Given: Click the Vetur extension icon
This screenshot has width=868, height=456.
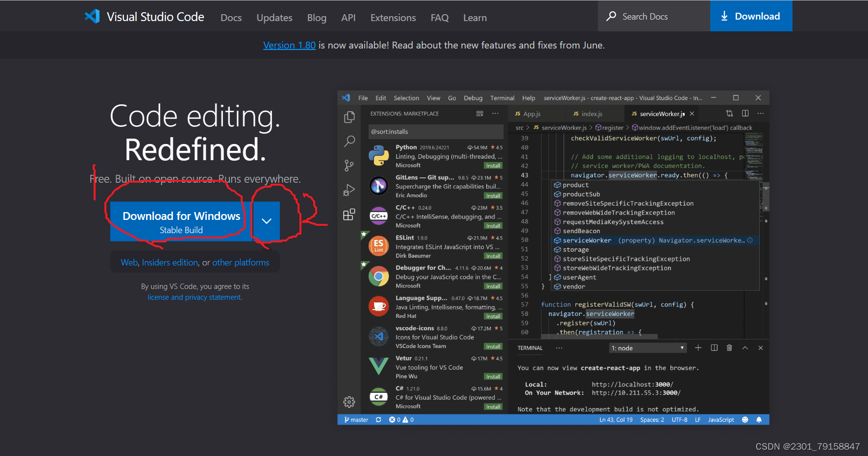Looking at the screenshot, I should [x=378, y=366].
